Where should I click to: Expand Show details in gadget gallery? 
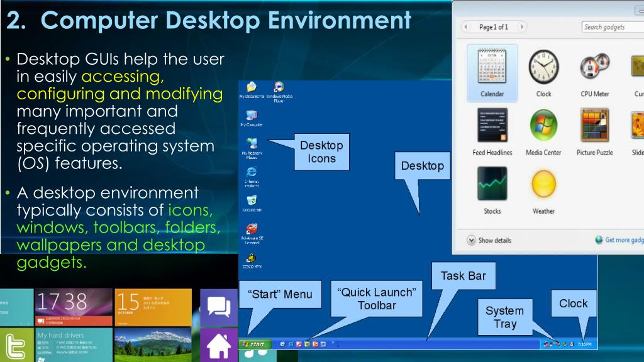489,241
